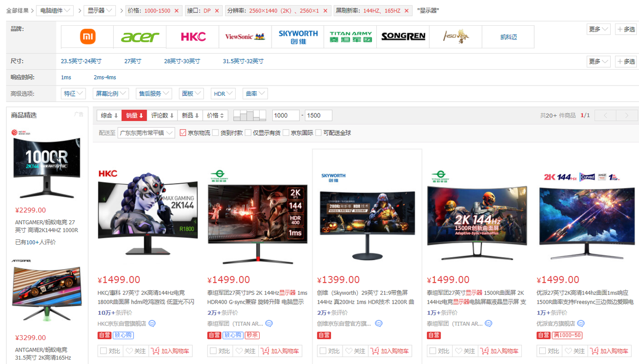Viewport: 639px width, 364px height.
Task: Enable multi-select for 品牌
Action: click(x=626, y=29)
